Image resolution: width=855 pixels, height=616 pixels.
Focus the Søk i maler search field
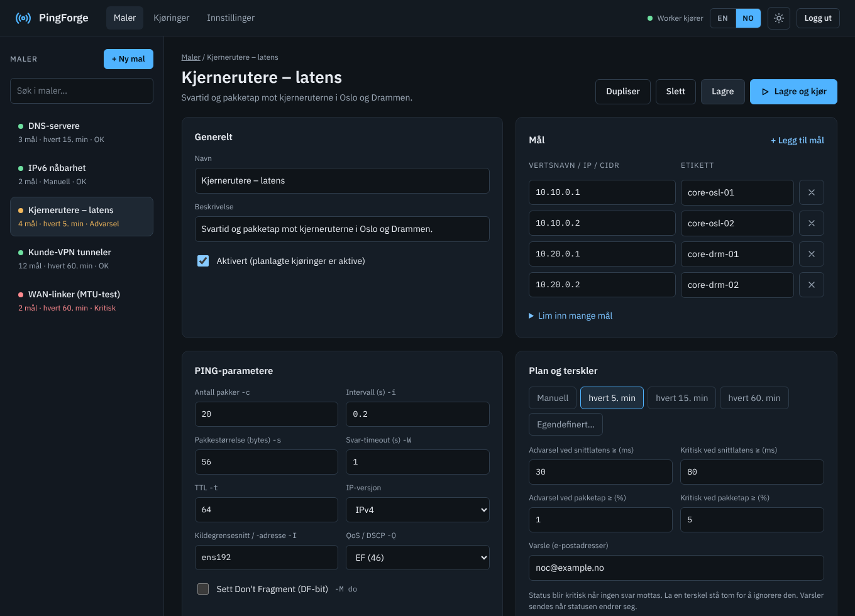click(82, 91)
